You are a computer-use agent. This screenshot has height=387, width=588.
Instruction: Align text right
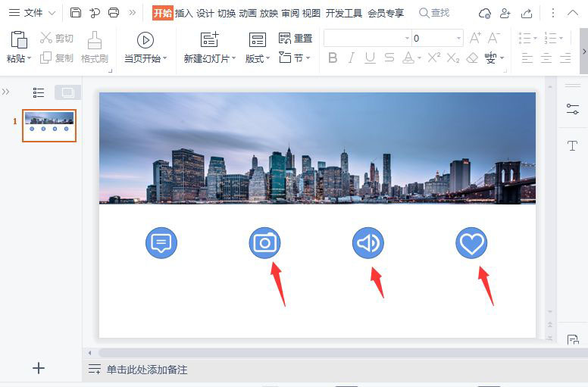(565, 58)
